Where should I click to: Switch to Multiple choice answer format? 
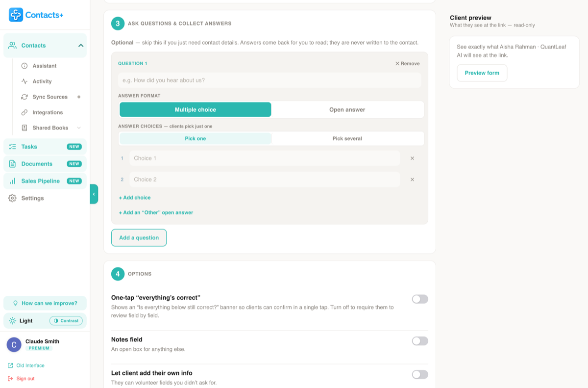pyautogui.click(x=196, y=110)
